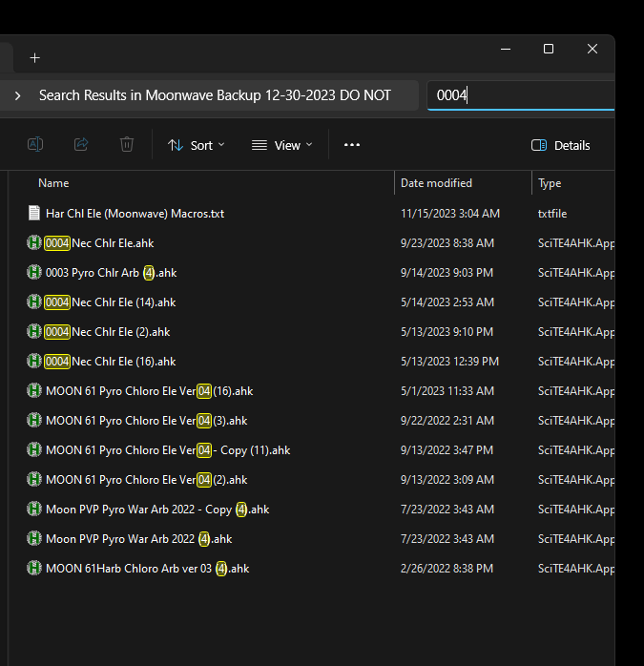Click date 5/1/2023 11:33 AM
Viewport: 644px width, 666px height.
pyautogui.click(x=447, y=391)
